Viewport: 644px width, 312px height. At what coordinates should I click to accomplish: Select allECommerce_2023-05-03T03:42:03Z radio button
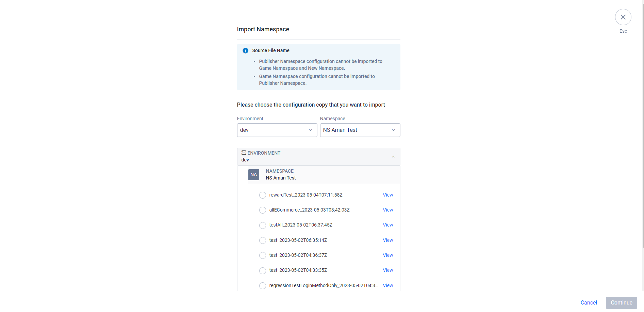coord(263,210)
